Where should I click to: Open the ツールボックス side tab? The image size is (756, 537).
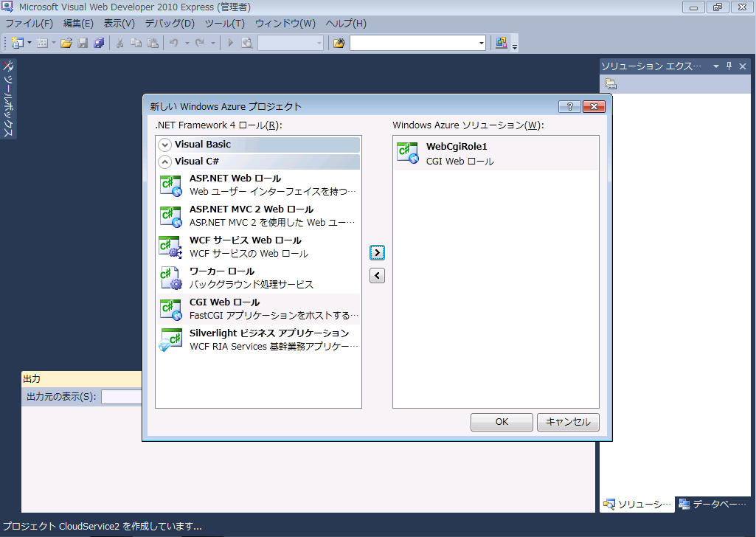pos(8,99)
